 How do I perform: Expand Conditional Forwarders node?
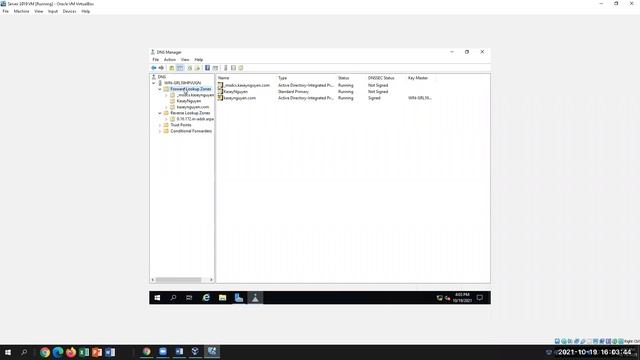(160, 131)
